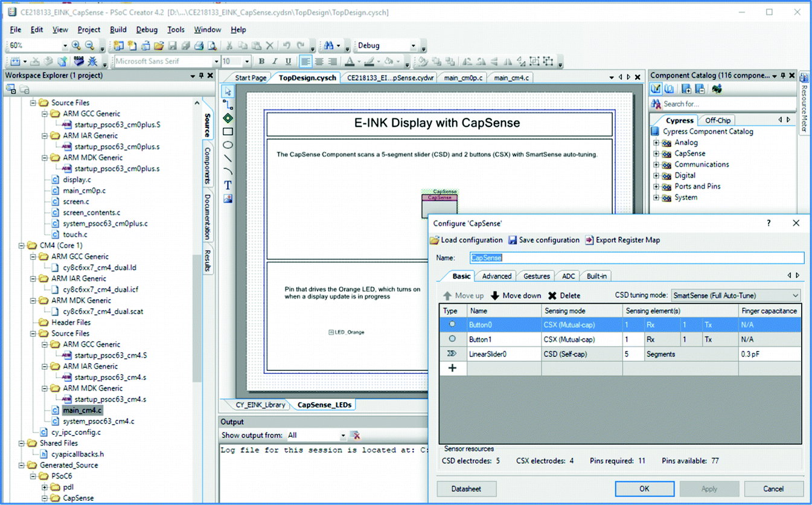Screen dimensions: 812x505
Task: Click the Move down button
Action: (516, 296)
